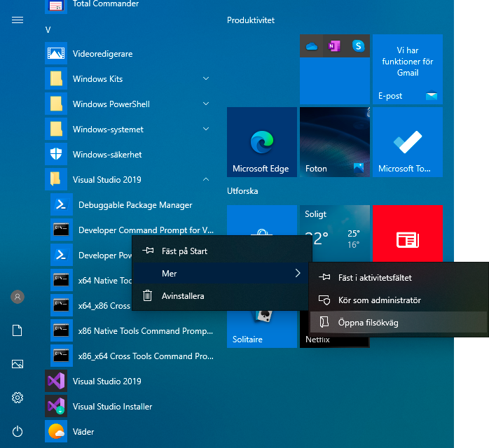Open the Developer Command Prompt icon
This screenshot has height=448, width=489.
pos(62,230)
